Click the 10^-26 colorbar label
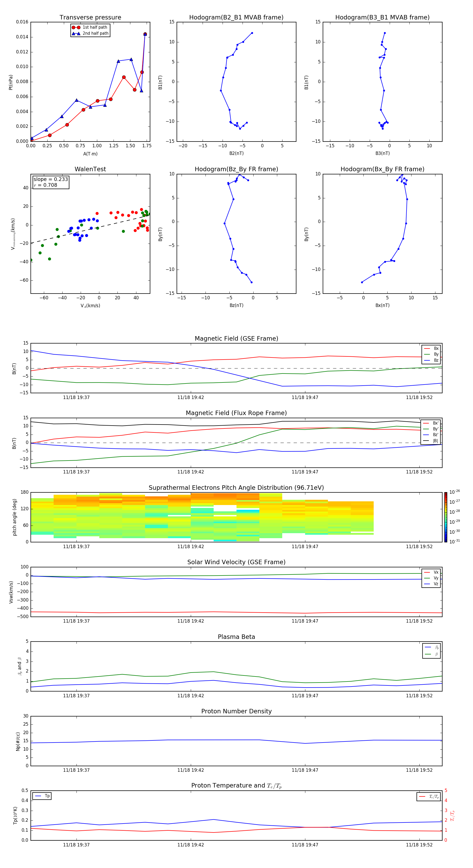 tap(455, 492)
